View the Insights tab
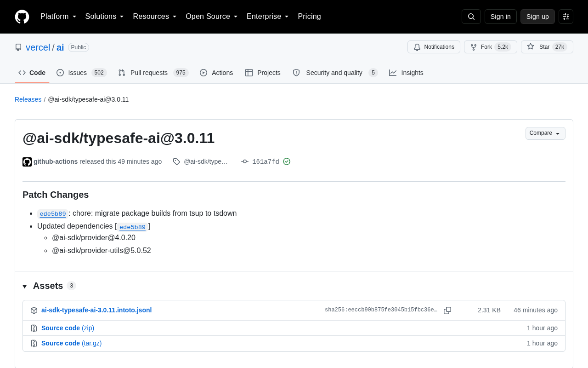 click(x=407, y=73)
